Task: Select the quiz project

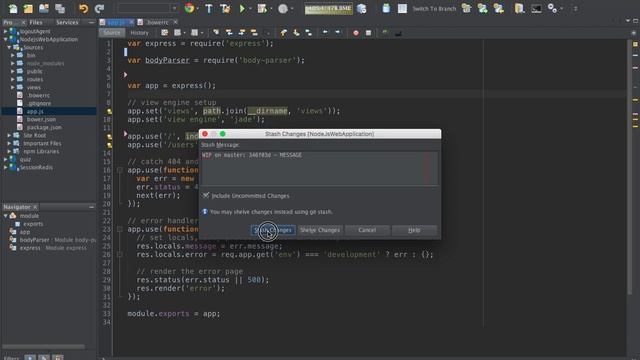Action: coord(25,159)
